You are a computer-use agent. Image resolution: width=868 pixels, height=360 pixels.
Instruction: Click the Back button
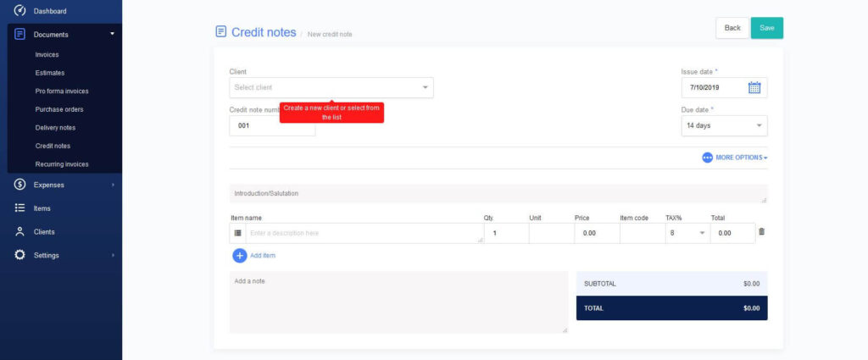point(732,28)
